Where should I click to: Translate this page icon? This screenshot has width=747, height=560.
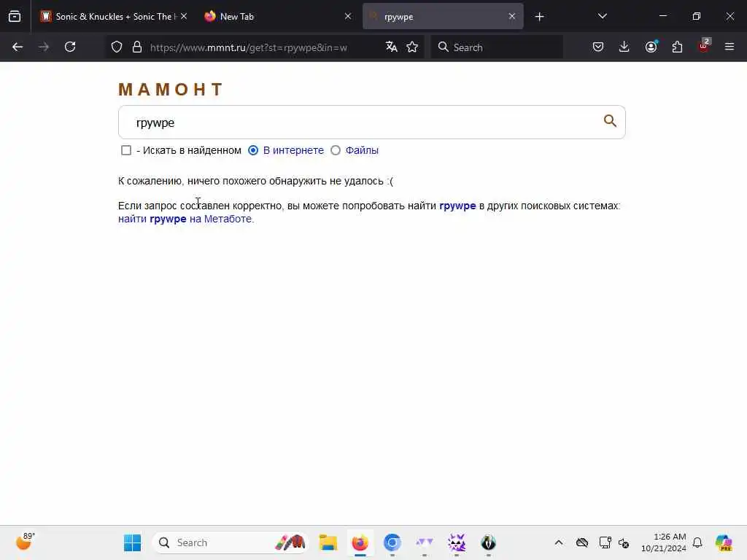(x=392, y=47)
